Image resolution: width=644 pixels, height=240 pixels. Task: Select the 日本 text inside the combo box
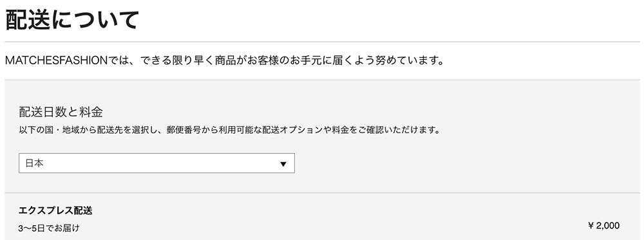[35, 163]
